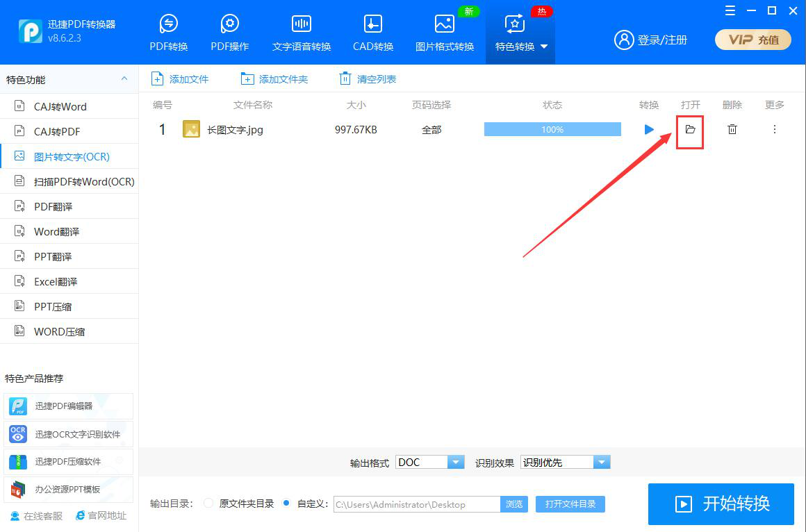Switch to CAD转换 tab
This screenshot has height=532, width=806.
click(x=372, y=33)
